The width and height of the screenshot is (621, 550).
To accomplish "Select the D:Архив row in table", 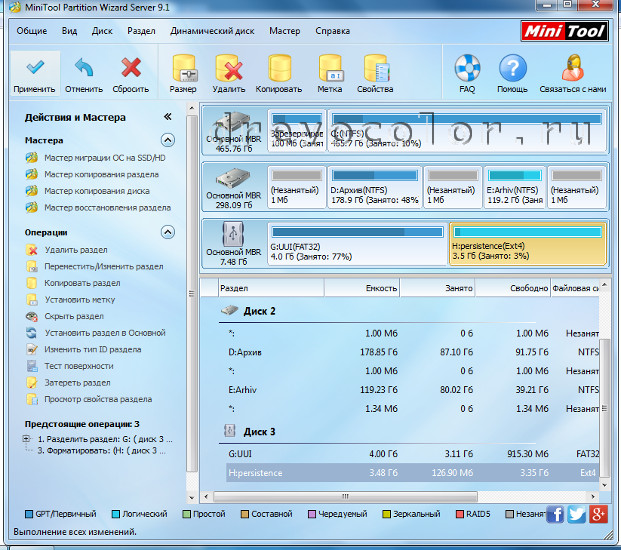I will pyautogui.click(x=412, y=352).
